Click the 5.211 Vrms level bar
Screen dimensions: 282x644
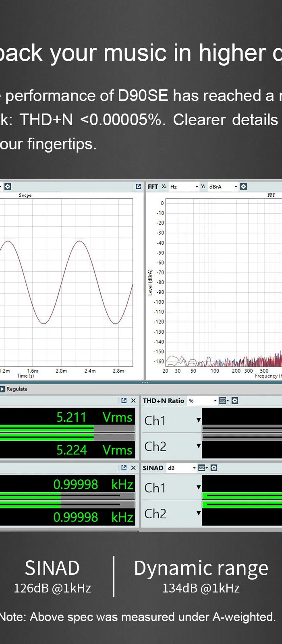(x=67, y=429)
